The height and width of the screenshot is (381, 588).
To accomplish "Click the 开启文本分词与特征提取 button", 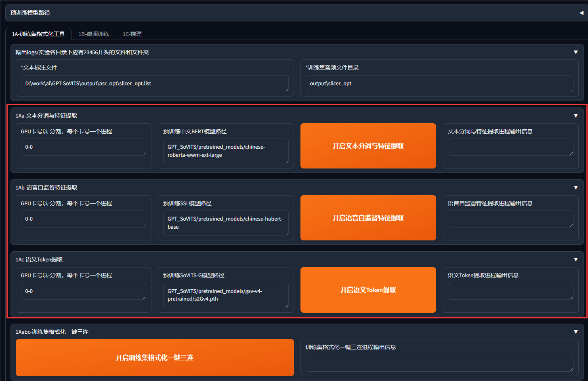I will click(x=368, y=146).
